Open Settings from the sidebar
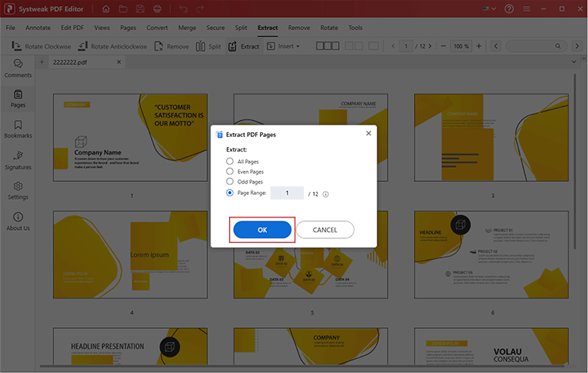588x373 pixels. [18, 190]
